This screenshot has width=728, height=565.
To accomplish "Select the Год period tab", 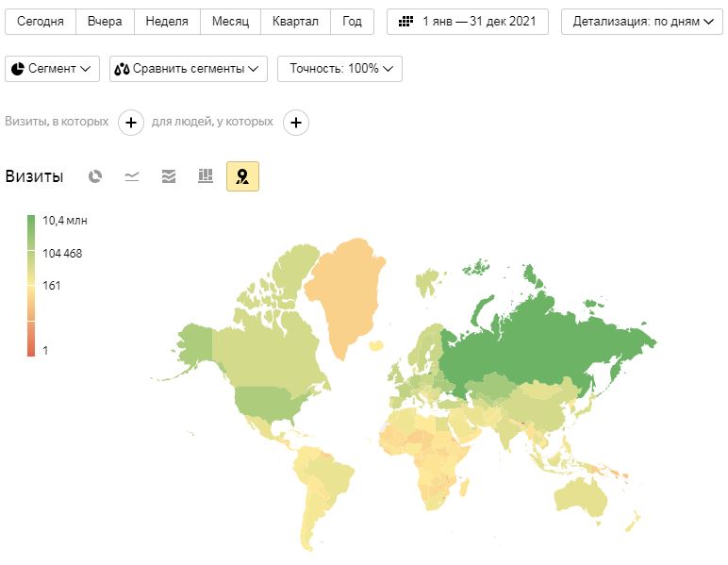I will coord(352,22).
